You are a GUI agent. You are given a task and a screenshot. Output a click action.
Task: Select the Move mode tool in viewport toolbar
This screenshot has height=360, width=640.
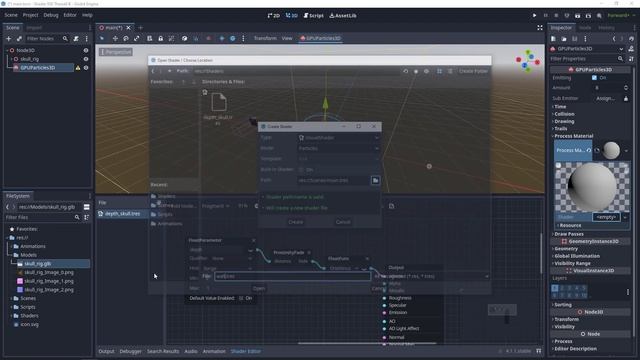click(x=115, y=38)
